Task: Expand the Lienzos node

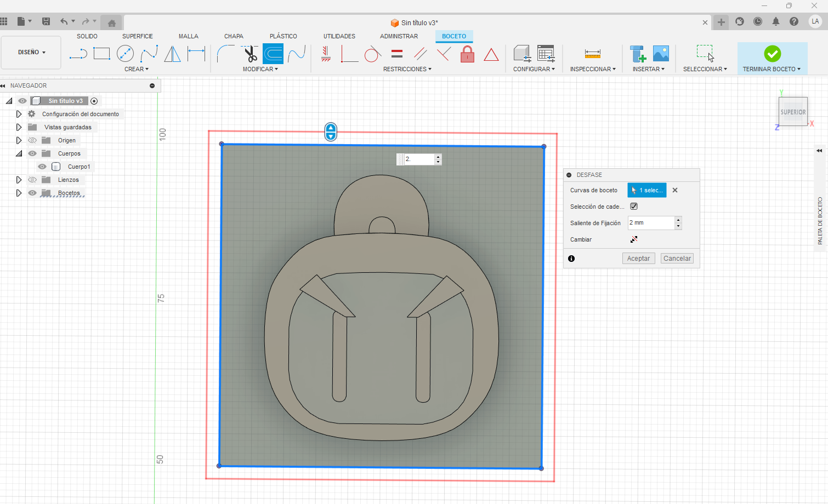Action: coord(19,180)
